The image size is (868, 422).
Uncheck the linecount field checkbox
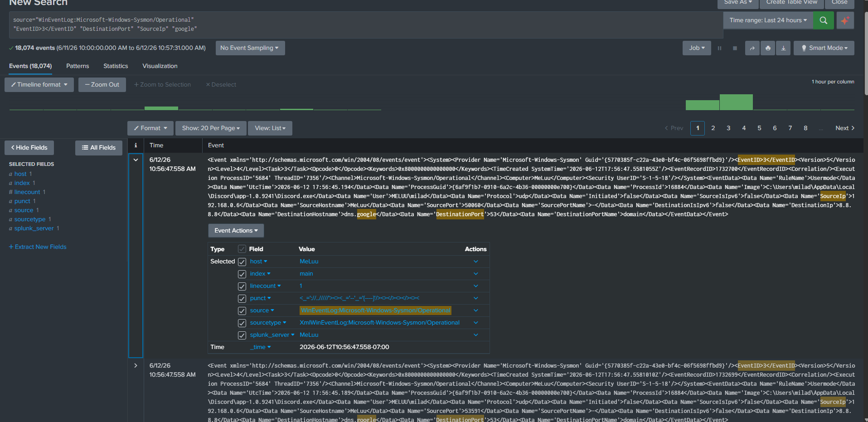242,286
